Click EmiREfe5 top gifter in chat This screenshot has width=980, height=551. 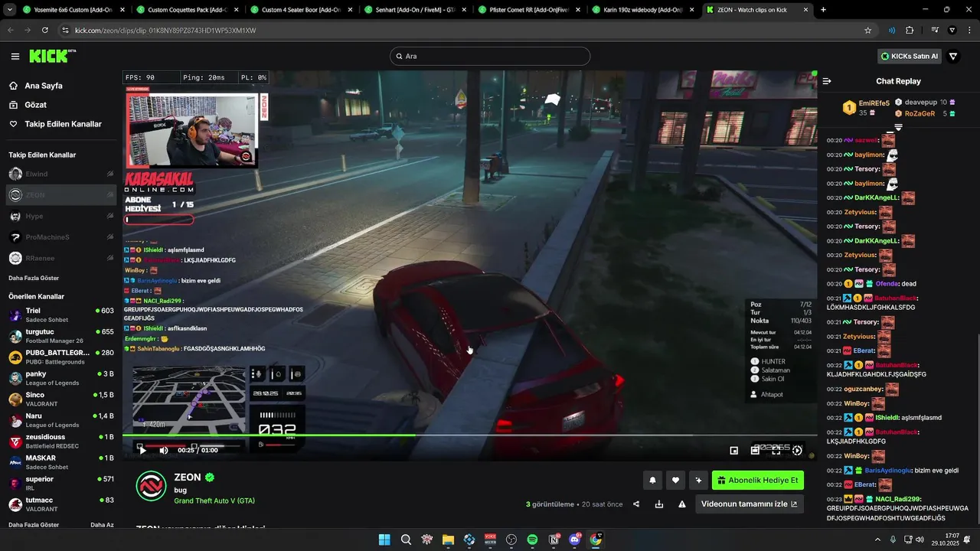click(866, 108)
